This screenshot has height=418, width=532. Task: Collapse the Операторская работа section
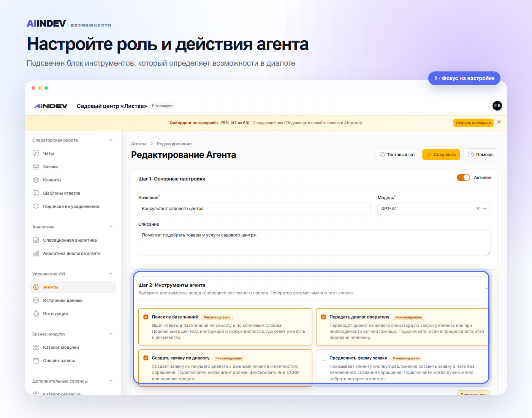[111, 140]
